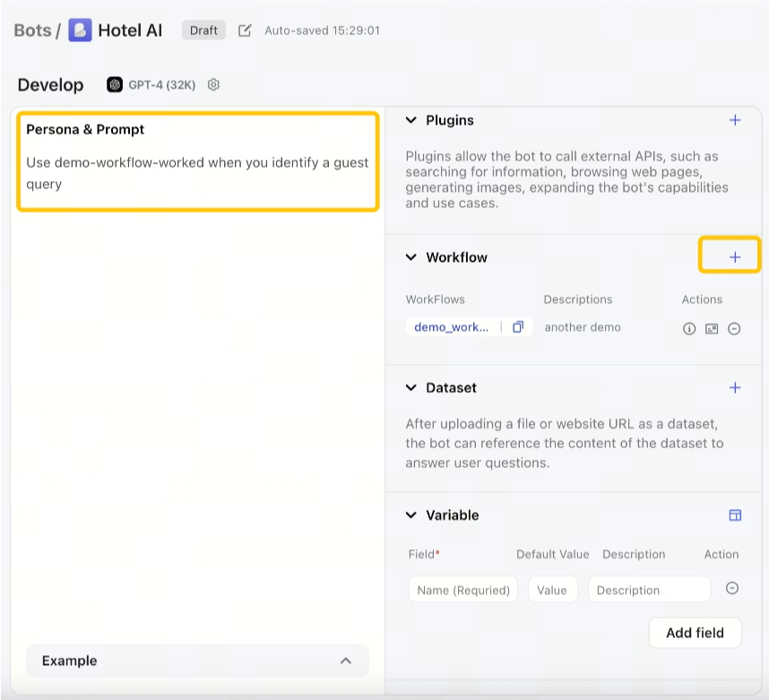Edit the Hotel AI bot name
The width and height of the screenshot is (769, 700).
[245, 30]
